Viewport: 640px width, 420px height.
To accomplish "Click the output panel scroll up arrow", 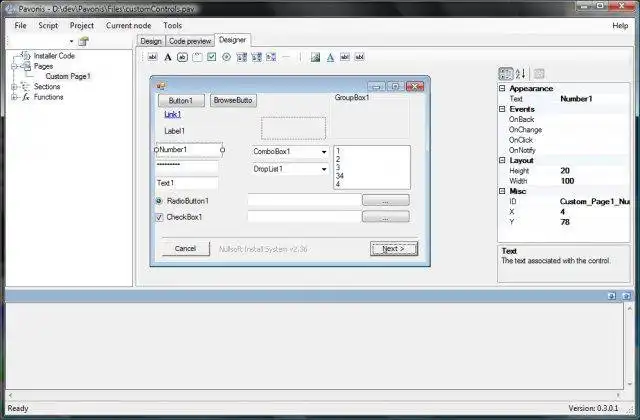I will tap(629, 309).
